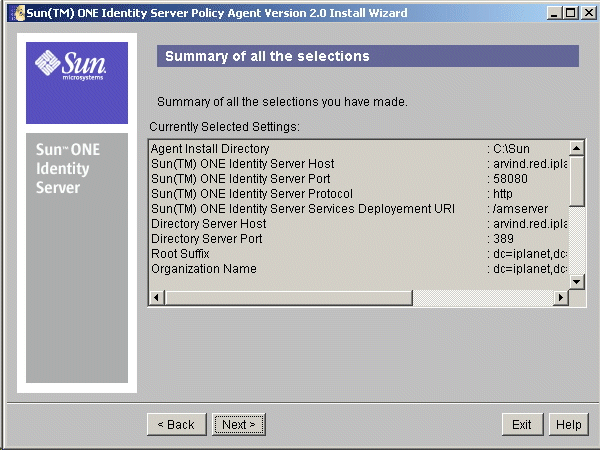This screenshot has width=600, height=450.
Task: Go back with the < Back button
Action: [x=176, y=424]
